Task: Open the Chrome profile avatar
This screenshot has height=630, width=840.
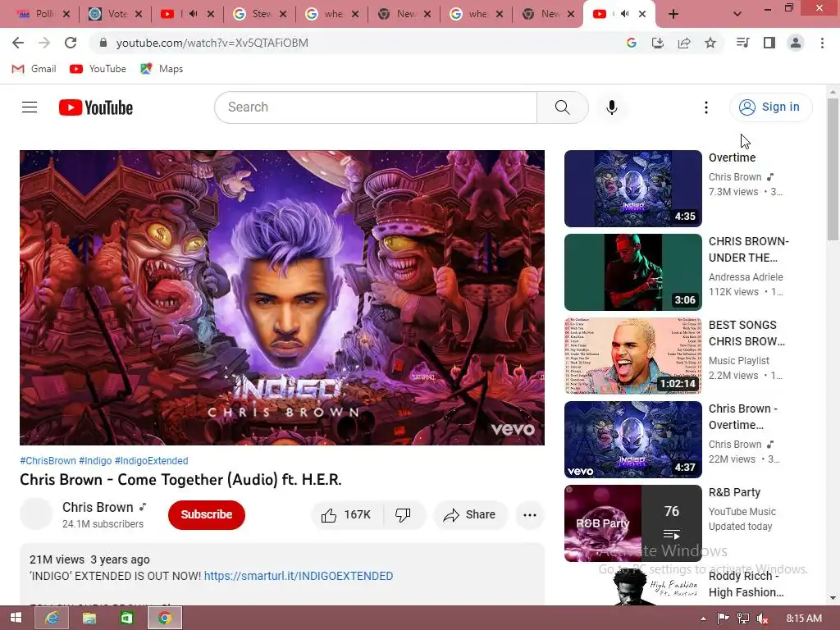Action: (x=796, y=43)
